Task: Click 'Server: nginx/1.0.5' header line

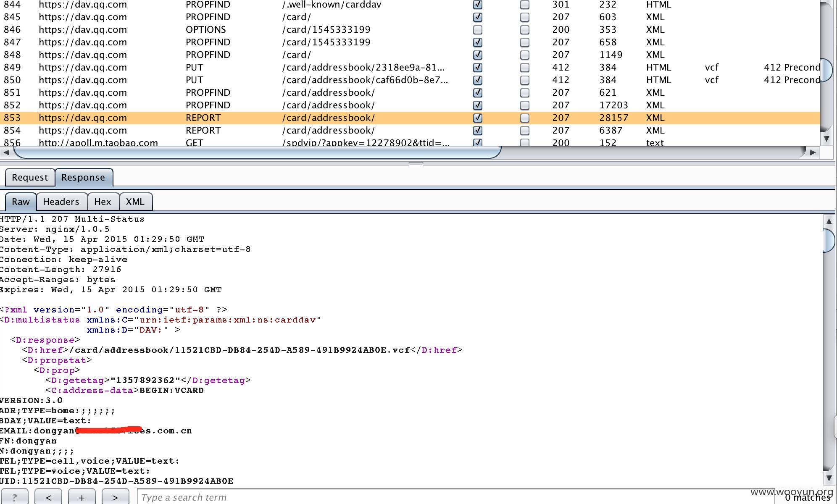Action: [x=55, y=229]
